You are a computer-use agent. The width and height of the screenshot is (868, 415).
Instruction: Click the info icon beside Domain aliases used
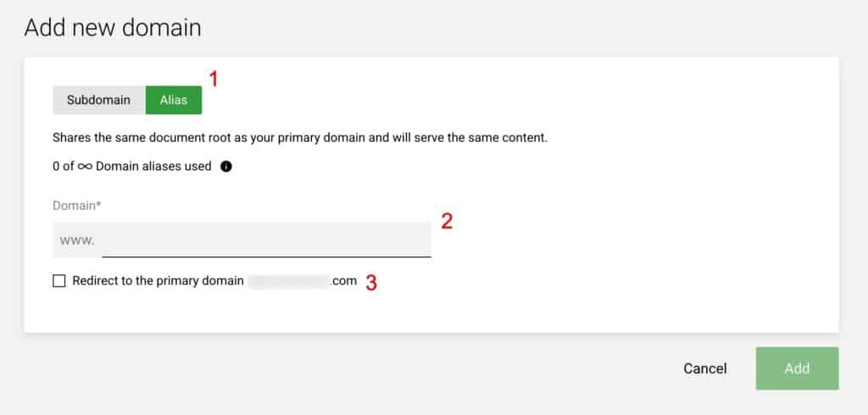click(225, 166)
